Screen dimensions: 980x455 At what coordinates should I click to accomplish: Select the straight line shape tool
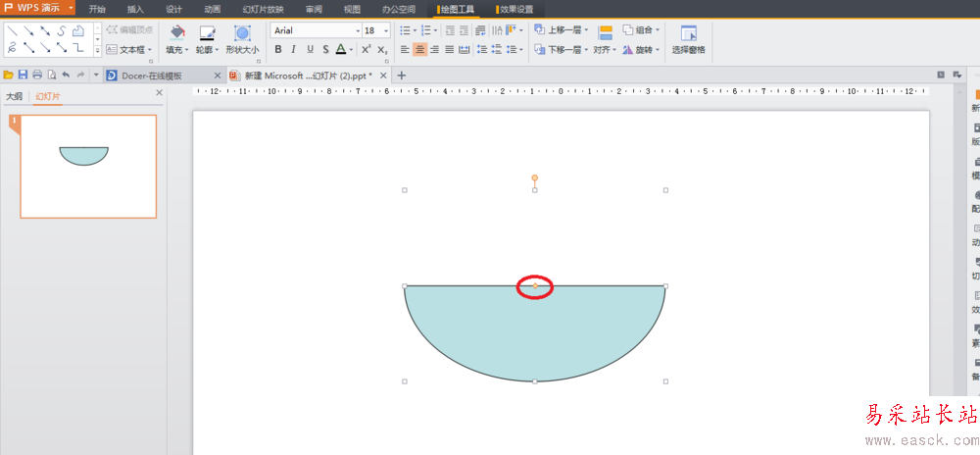click(x=12, y=30)
